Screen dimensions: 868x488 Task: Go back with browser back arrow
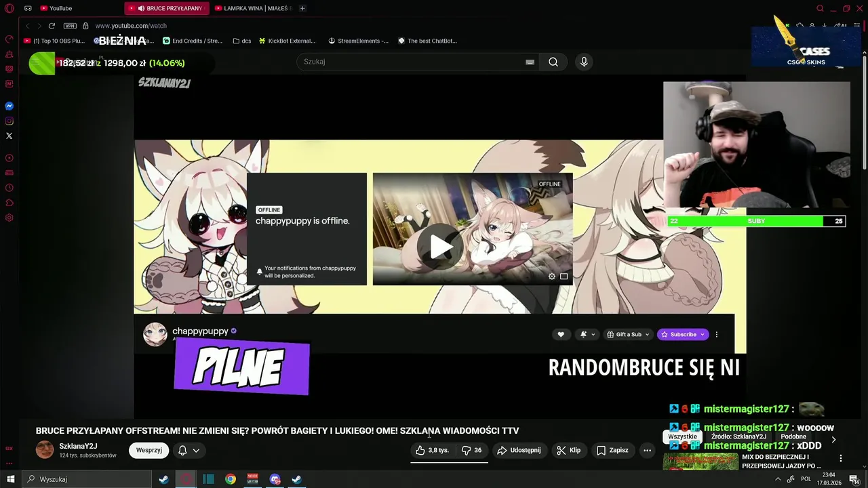tap(28, 26)
